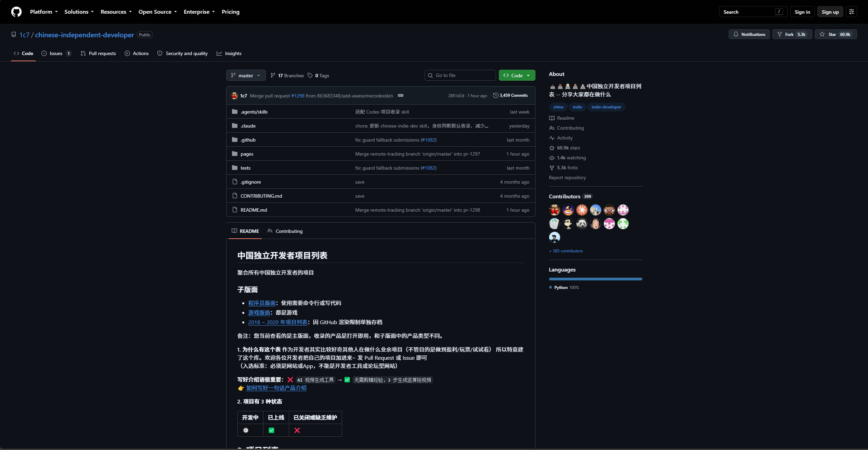The image size is (868, 450).
Task: Click the Search input field
Action: 753,12
